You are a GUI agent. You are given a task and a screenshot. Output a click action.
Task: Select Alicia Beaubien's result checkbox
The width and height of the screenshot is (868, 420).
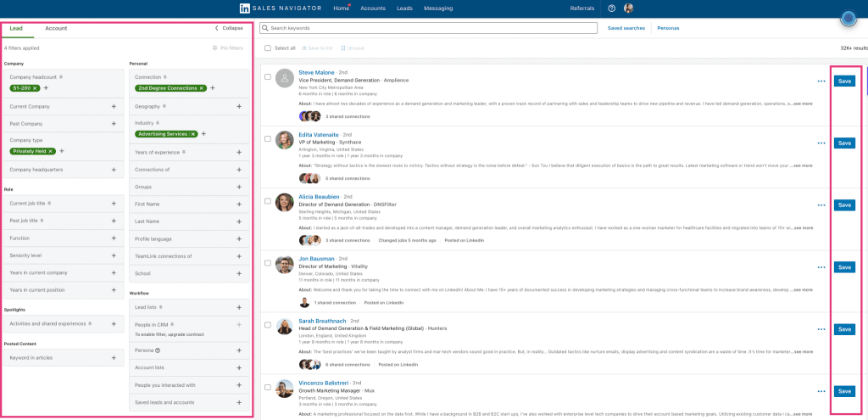click(268, 201)
